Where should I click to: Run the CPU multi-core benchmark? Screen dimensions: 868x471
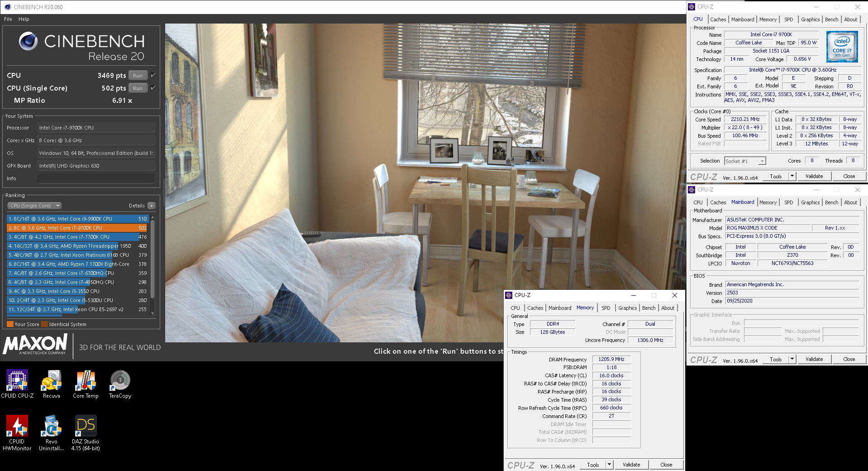138,76
